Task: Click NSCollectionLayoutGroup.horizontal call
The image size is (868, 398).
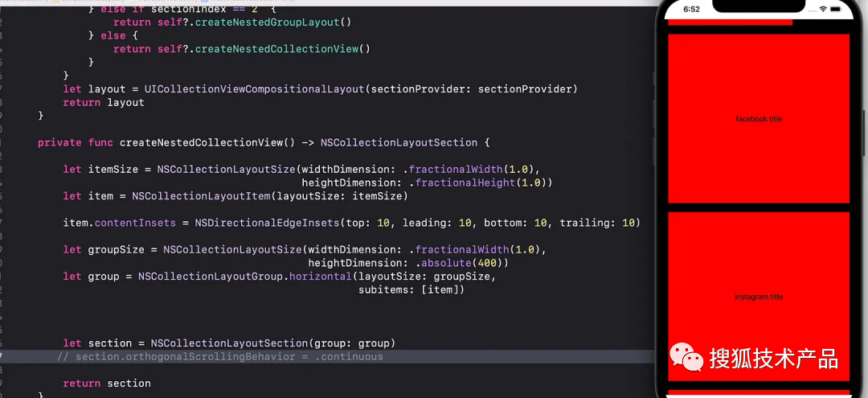Action: point(245,277)
